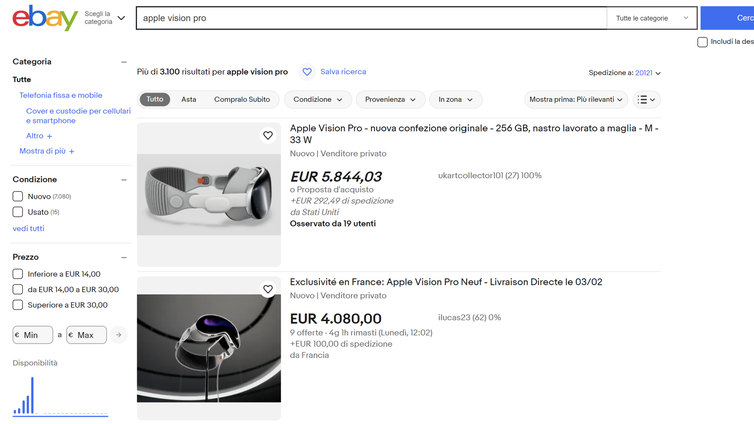This screenshot has height=424, width=754.
Task: Click the heart icon beside Salva ricerca
Action: click(x=307, y=72)
